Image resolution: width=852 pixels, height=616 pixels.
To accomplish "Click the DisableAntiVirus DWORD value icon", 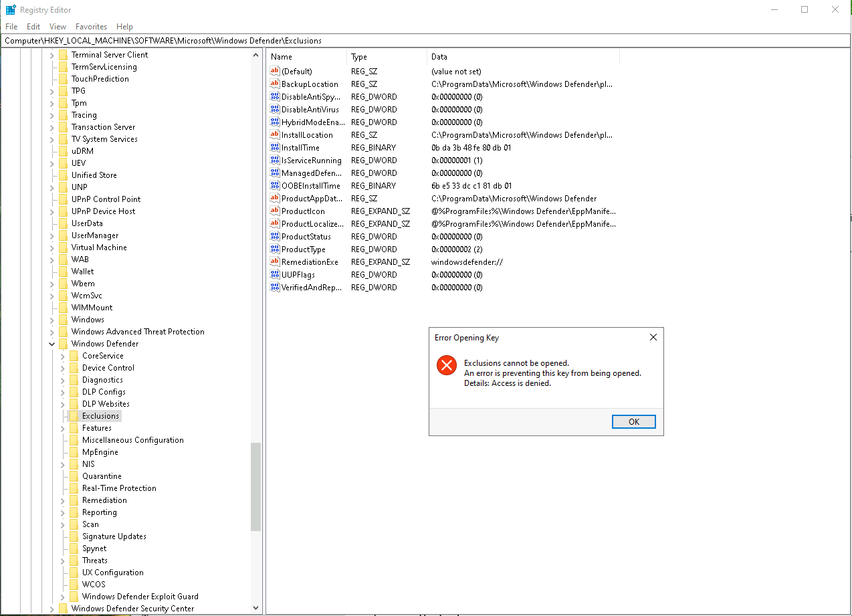I will (274, 109).
